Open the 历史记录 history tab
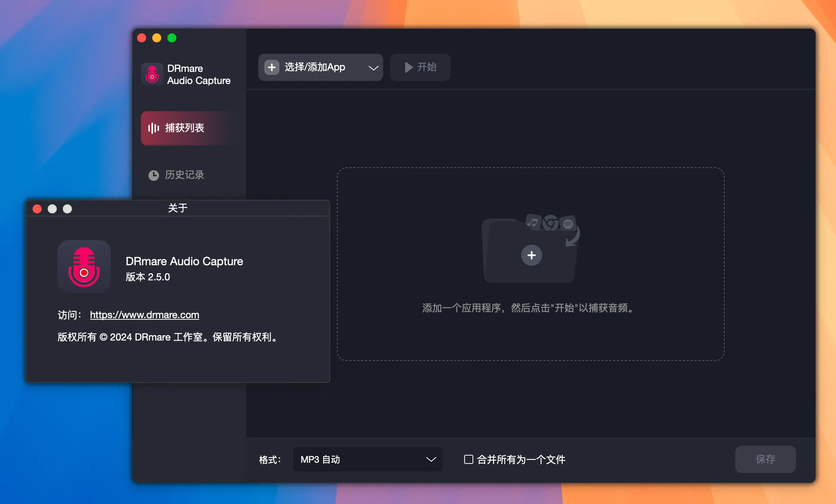 coord(176,175)
